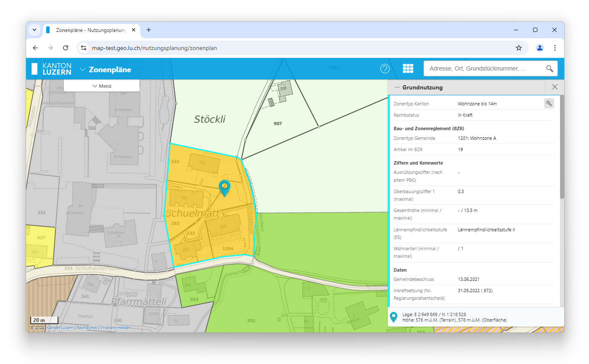Click the blue location pin on the map

click(225, 188)
